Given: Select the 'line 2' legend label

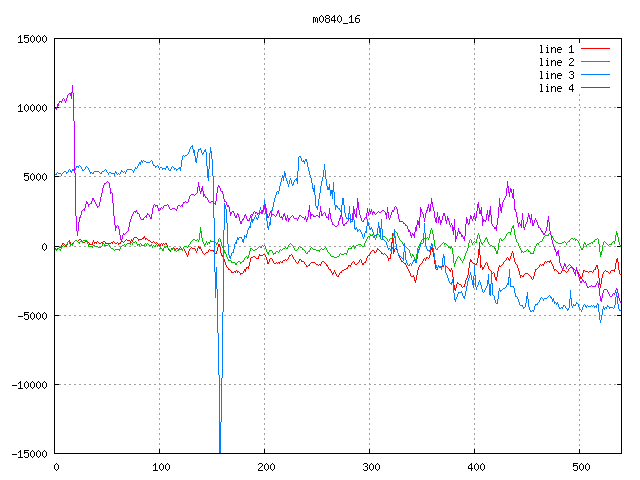Looking at the screenshot, I should [x=556, y=62].
